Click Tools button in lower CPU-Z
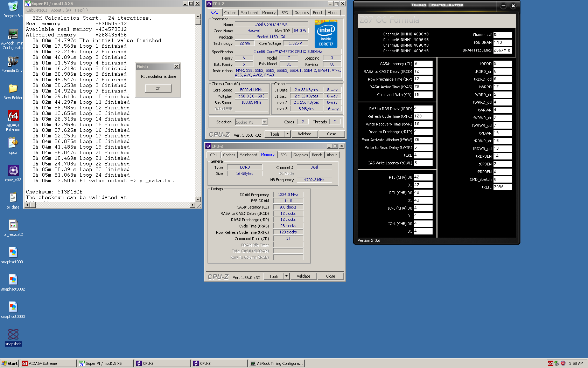This screenshot has height=368, width=588. tap(274, 276)
